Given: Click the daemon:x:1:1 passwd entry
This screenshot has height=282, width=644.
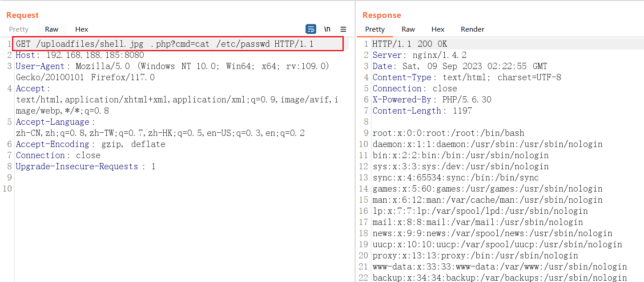Looking at the screenshot, I should (487, 144).
